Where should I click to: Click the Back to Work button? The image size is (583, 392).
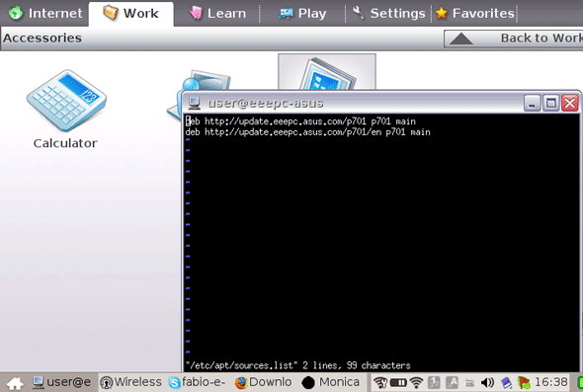[514, 39]
